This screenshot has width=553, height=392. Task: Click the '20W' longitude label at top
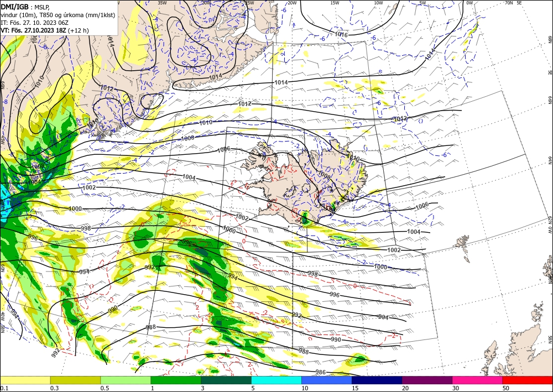(293, 3)
